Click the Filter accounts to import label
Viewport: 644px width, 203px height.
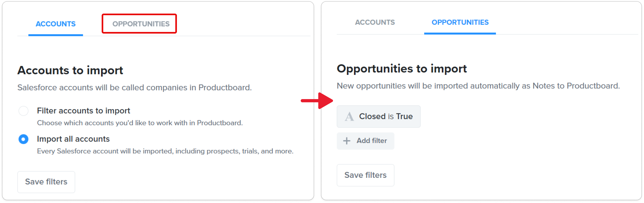pyautogui.click(x=83, y=111)
